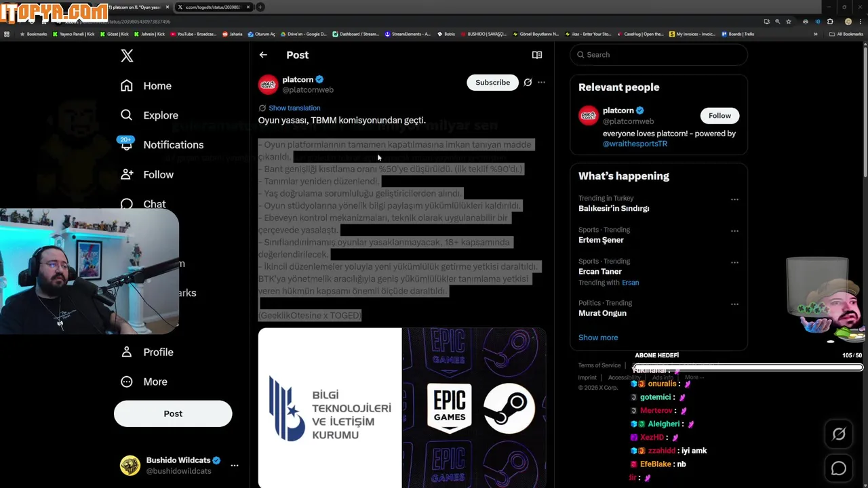Bookmark this page with star icon
The width and height of the screenshot is (868, 488).
[789, 22]
